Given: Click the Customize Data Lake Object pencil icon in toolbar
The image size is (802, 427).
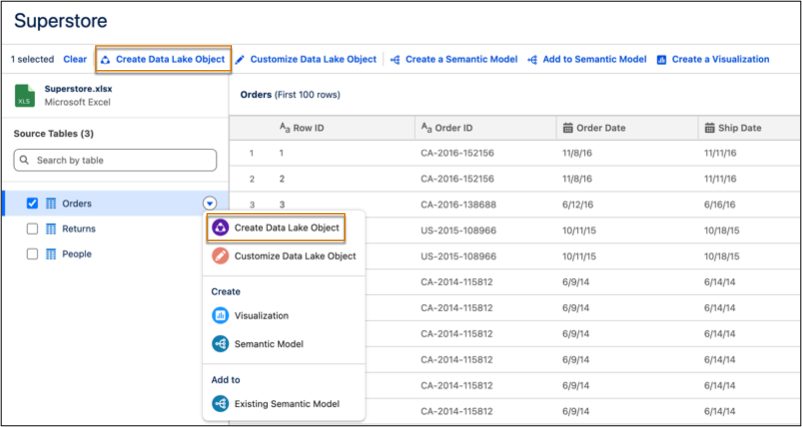Looking at the screenshot, I should click(x=240, y=60).
